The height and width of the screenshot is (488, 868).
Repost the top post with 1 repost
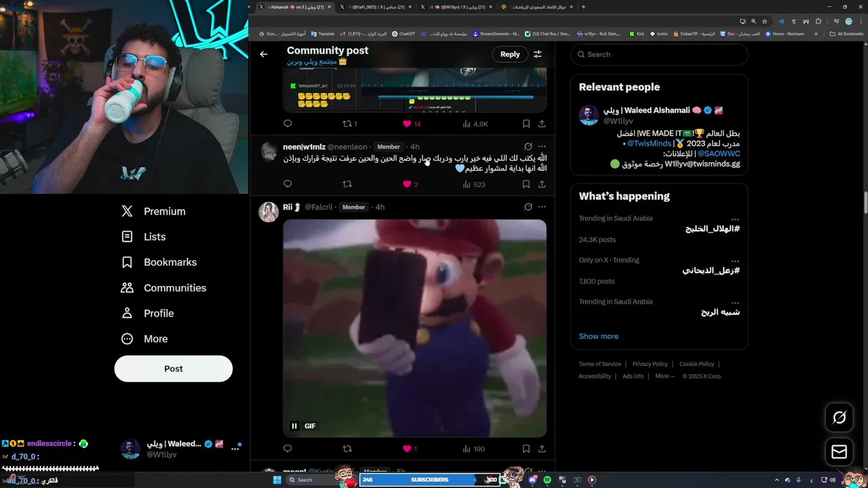(350, 124)
